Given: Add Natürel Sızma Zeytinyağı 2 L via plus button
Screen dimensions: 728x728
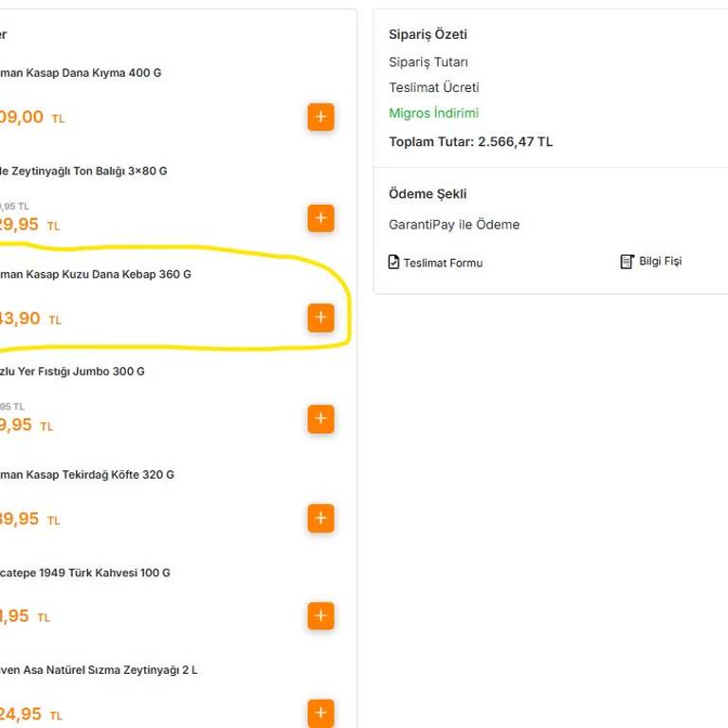Looking at the screenshot, I should 320,713.
